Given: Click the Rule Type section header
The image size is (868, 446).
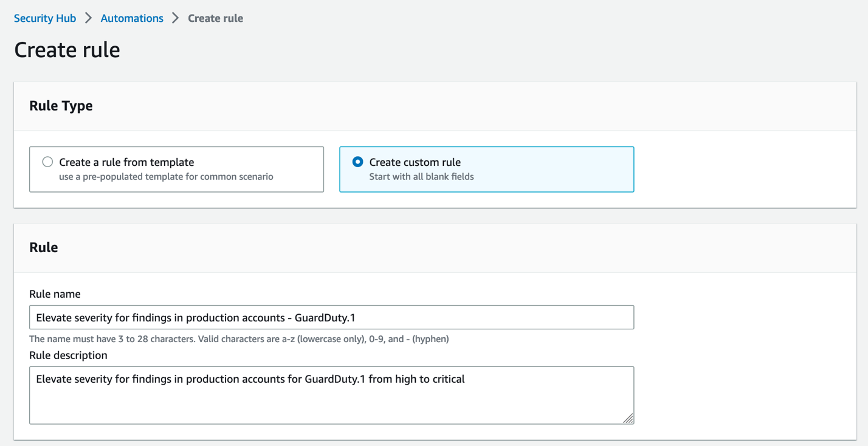Looking at the screenshot, I should click(61, 105).
